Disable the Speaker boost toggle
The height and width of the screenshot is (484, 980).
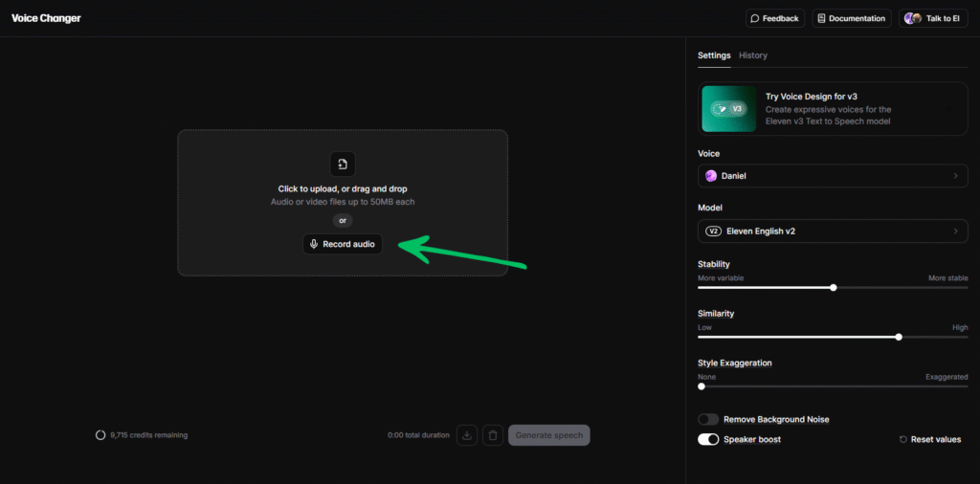point(708,439)
